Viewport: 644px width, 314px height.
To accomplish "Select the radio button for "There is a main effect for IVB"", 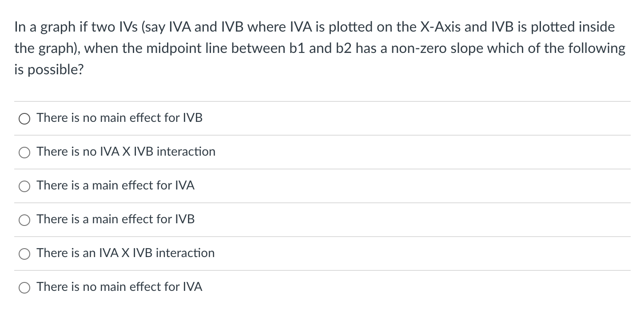I will click(24, 220).
